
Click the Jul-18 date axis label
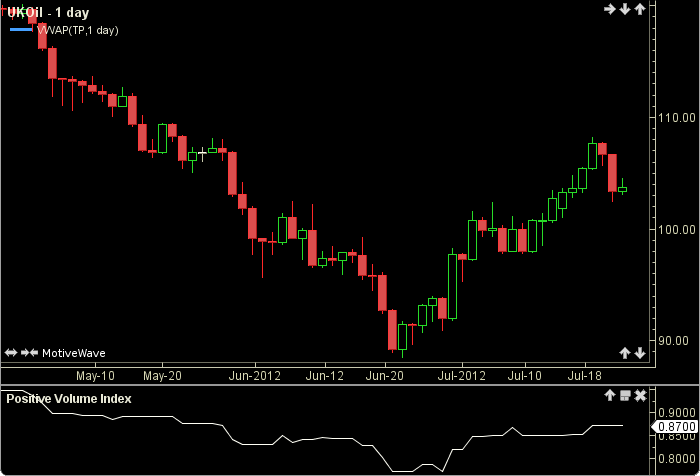tap(584, 376)
